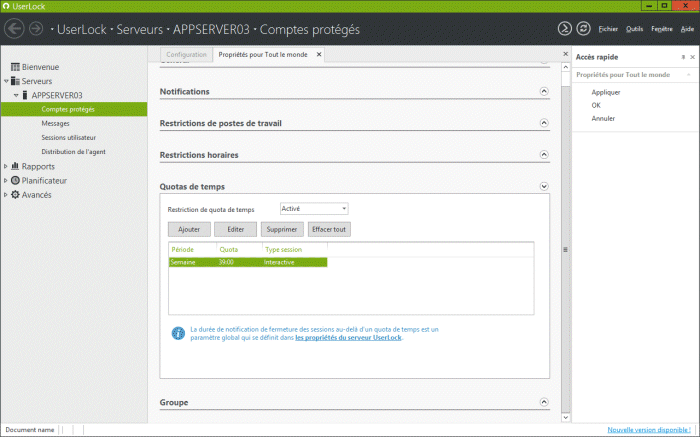Click the scrollbar down arrow

point(566,417)
